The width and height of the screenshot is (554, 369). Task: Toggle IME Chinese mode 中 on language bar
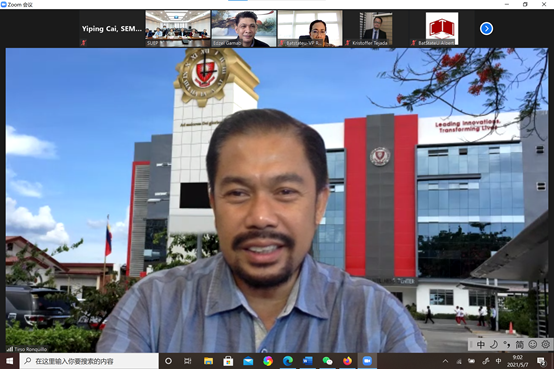click(x=481, y=344)
